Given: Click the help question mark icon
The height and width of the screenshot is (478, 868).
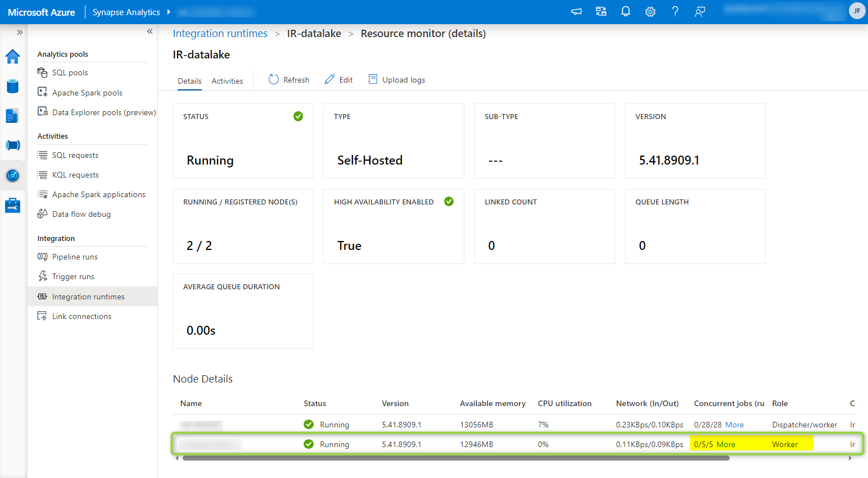Looking at the screenshot, I should 675,12.
